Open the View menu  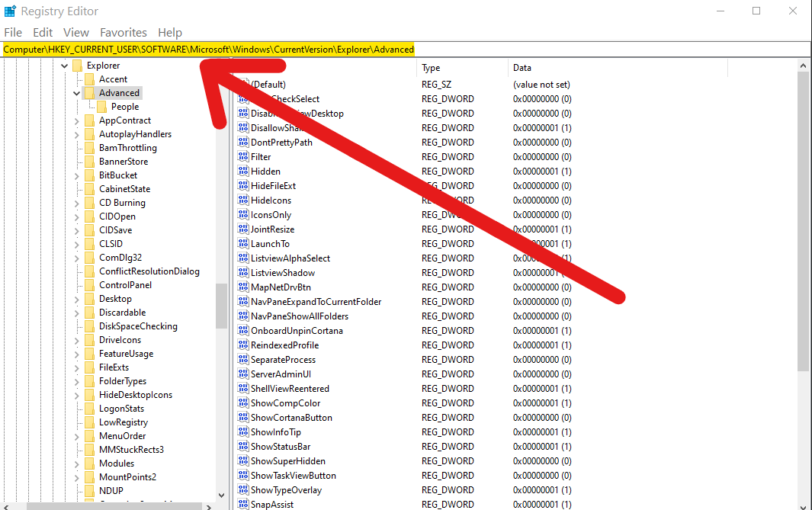(x=76, y=33)
